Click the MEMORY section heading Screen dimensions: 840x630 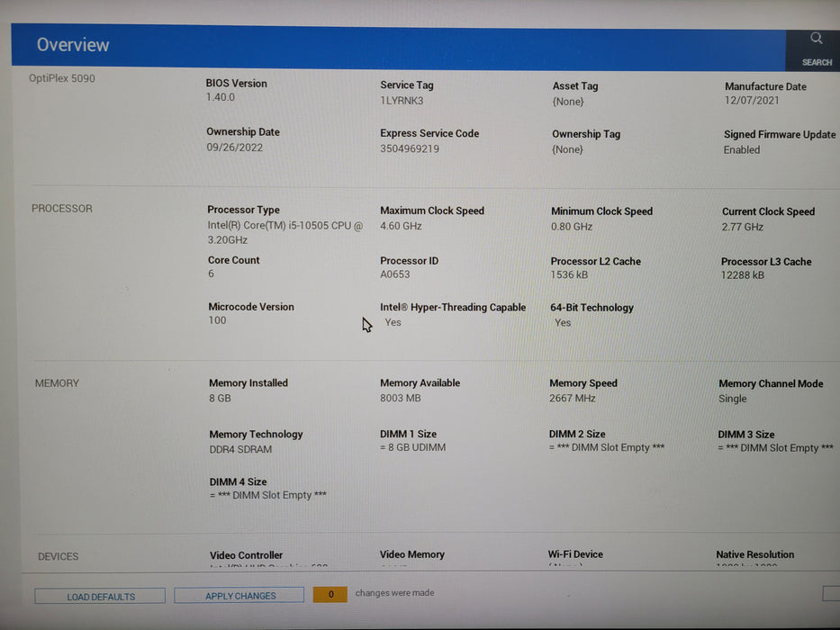[x=57, y=383]
